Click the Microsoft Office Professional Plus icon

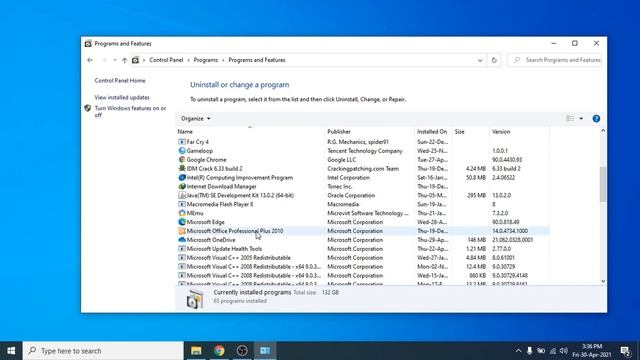tap(182, 231)
